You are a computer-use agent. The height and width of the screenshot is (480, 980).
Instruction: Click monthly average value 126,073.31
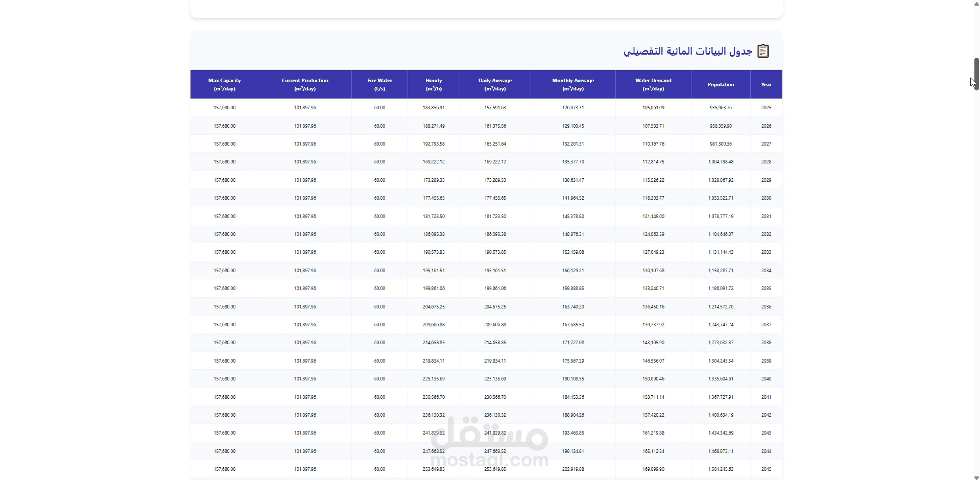pyautogui.click(x=573, y=108)
